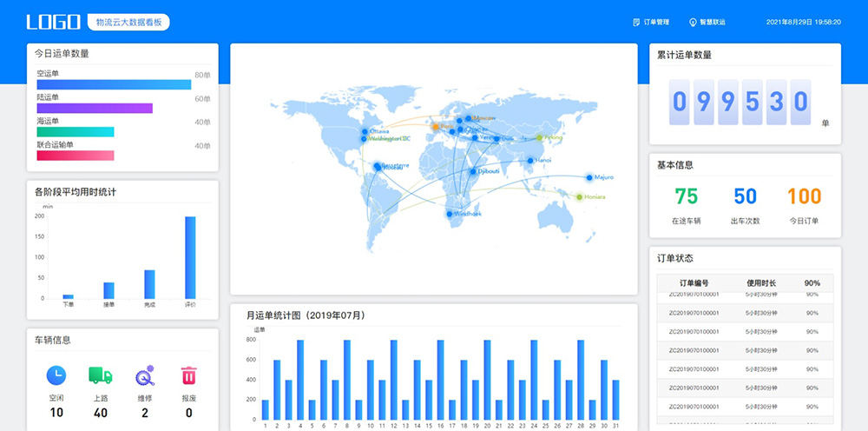Click the teal 海运单 progress bar
Screen dimensions: 868x431
tap(76, 132)
